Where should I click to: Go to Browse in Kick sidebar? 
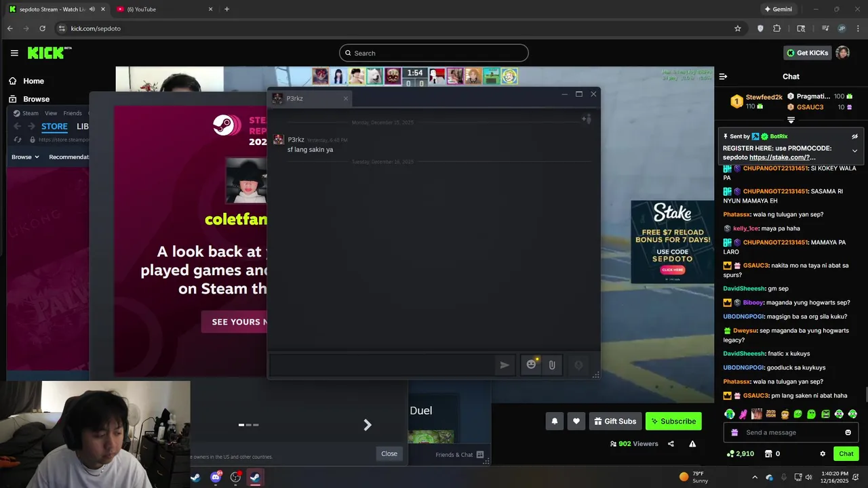click(x=29, y=99)
